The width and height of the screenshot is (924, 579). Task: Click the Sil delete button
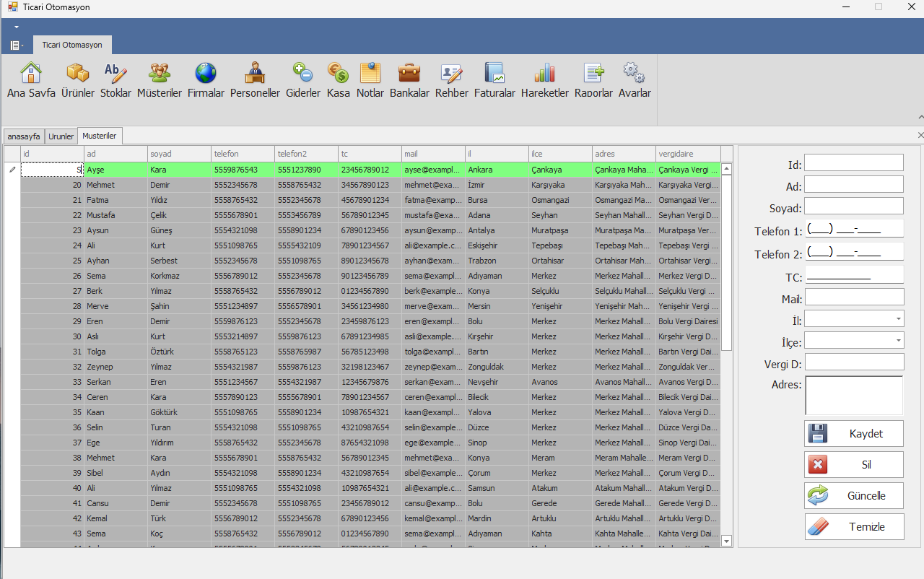854,464
